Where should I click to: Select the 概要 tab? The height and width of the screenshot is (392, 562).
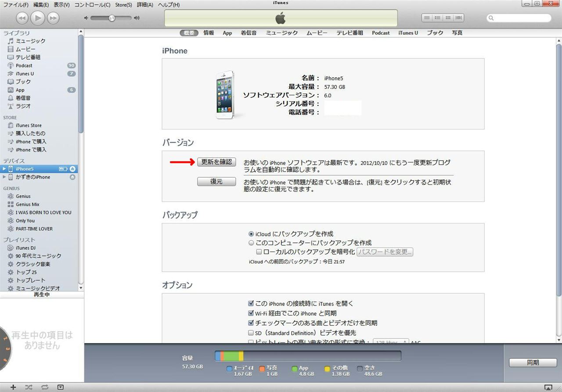coord(189,33)
